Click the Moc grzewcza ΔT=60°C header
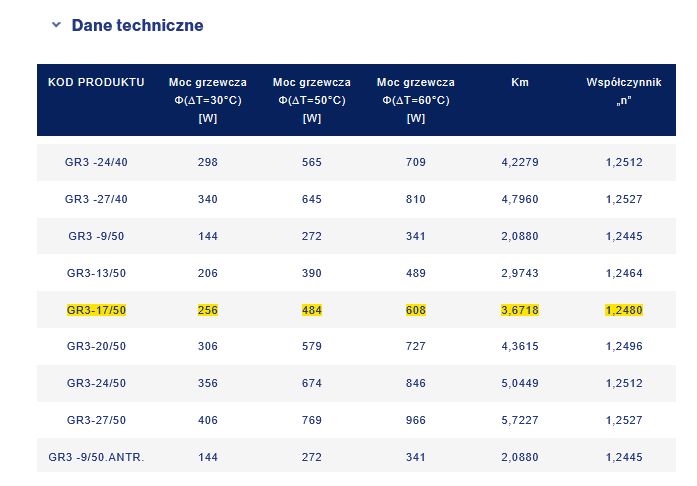The height and width of the screenshot is (486, 697). (x=415, y=99)
